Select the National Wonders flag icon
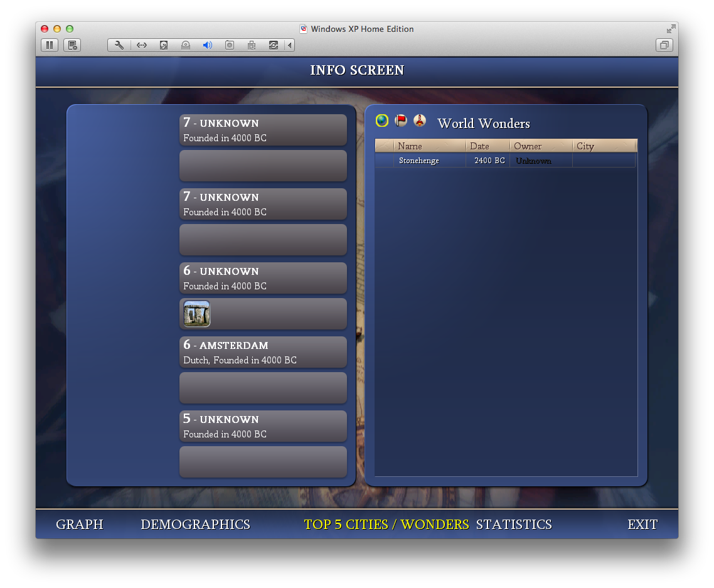Viewport: 714px width, 588px height. (x=401, y=120)
